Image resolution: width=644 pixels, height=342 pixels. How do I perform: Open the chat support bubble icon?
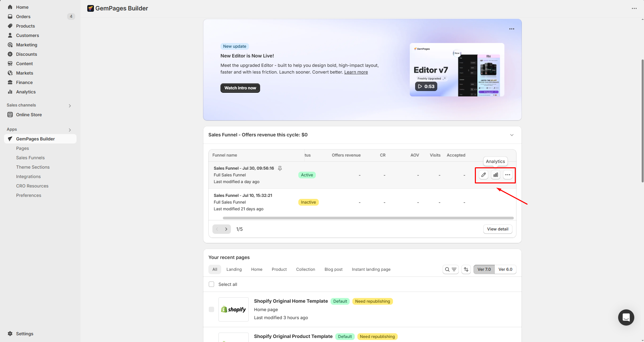pos(626,317)
